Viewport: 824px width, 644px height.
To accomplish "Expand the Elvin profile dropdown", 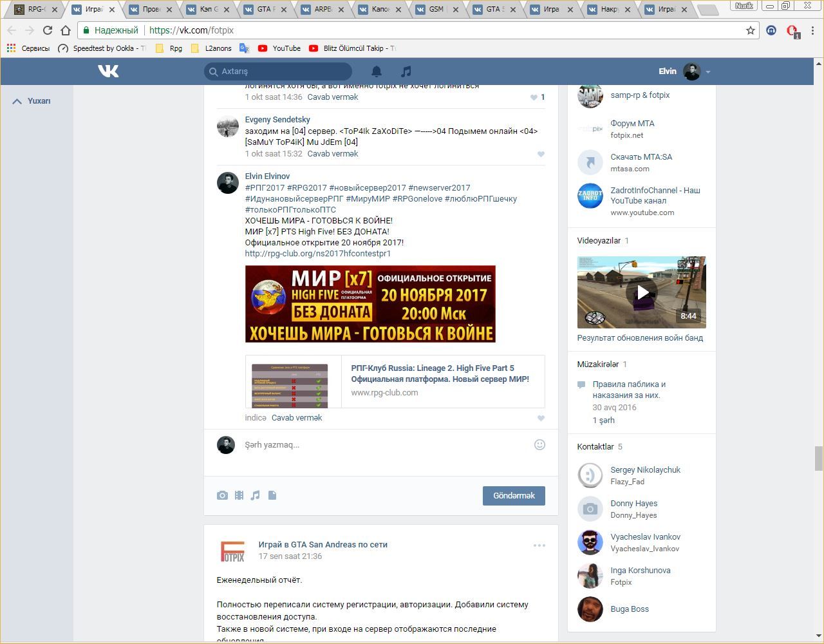I will [707, 72].
